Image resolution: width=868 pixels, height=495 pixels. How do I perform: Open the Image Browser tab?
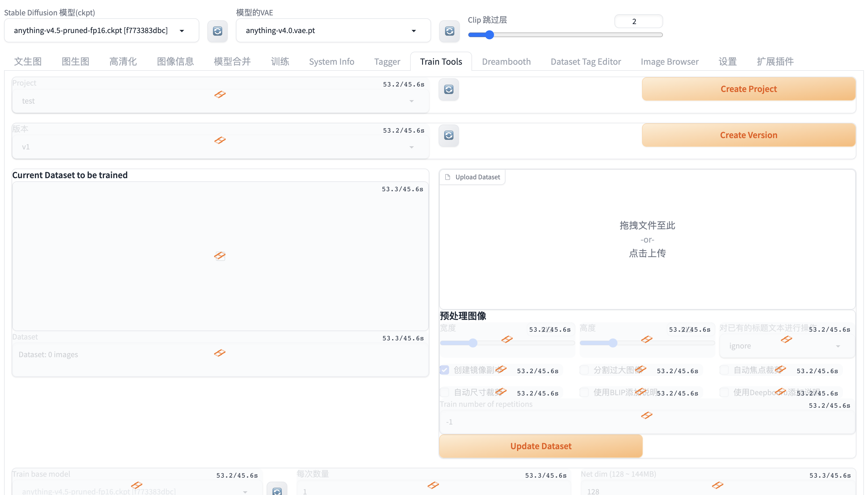point(670,62)
